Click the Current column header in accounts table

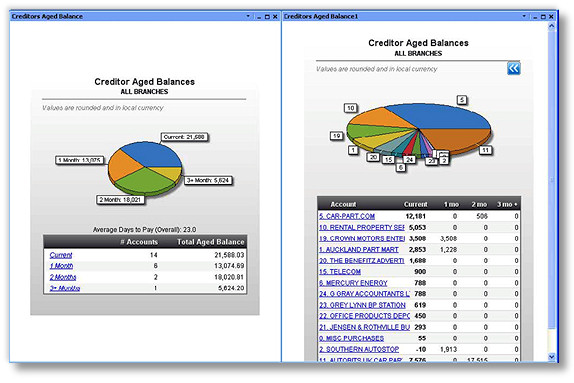pos(415,204)
